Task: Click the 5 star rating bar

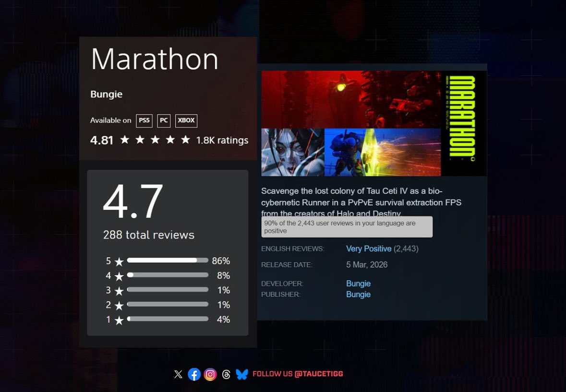Action: (168, 261)
